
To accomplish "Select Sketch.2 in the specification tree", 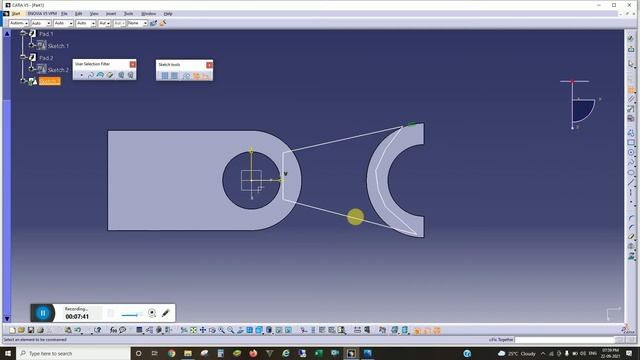I will coord(58,70).
